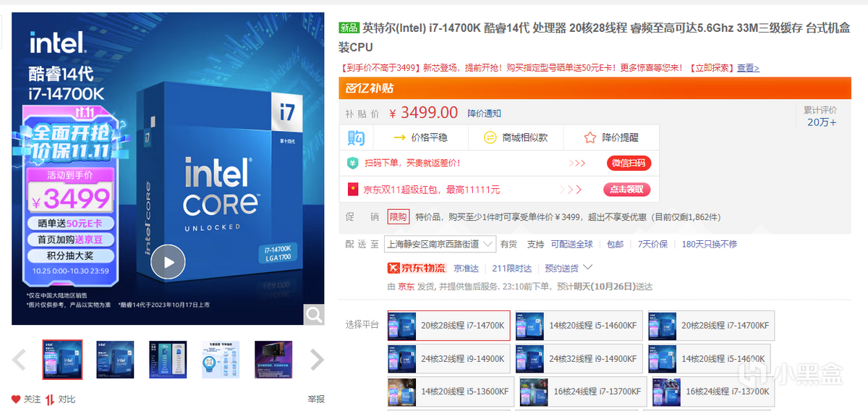Click the 降价通知 link
The image size is (868, 411).
click(484, 114)
